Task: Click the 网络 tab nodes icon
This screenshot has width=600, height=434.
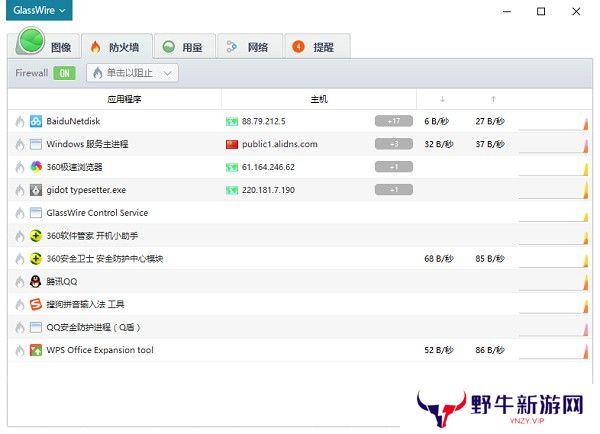Action: (232, 47)
